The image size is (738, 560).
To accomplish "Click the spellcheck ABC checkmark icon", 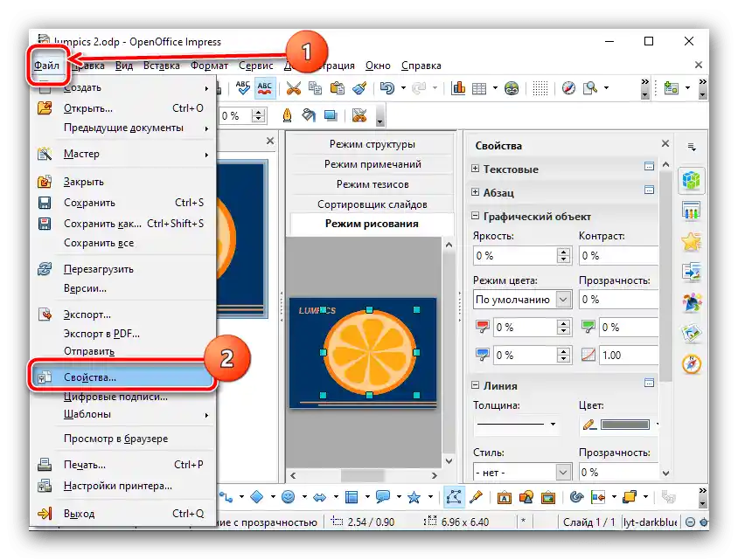I will point(243,88).
